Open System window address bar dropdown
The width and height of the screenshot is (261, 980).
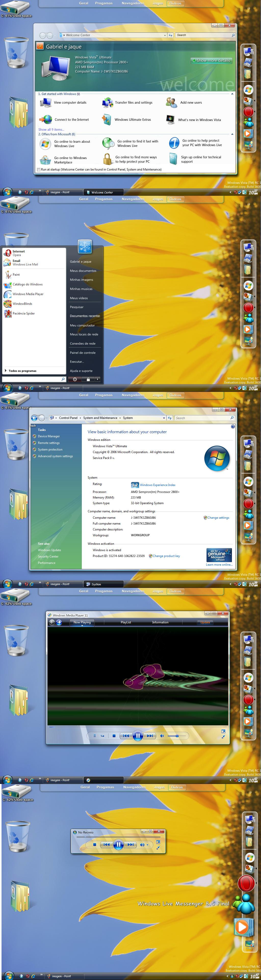click(x=164, y=418)
